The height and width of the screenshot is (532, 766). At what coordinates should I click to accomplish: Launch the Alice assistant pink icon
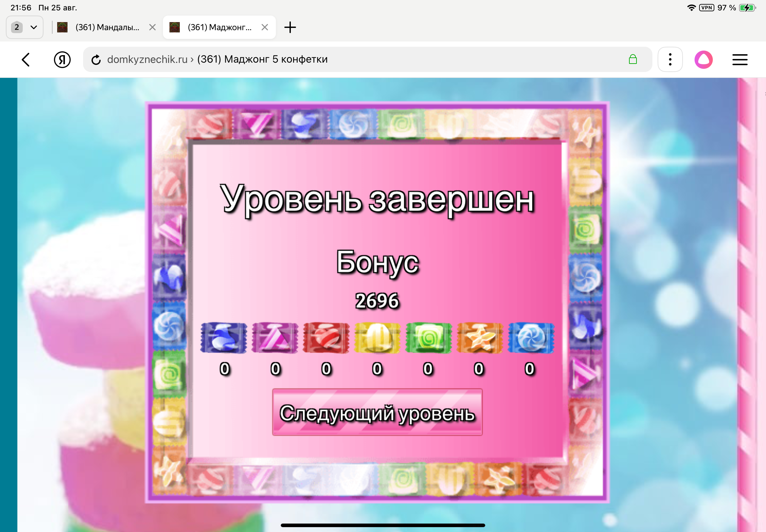click(x=704, y=60)
